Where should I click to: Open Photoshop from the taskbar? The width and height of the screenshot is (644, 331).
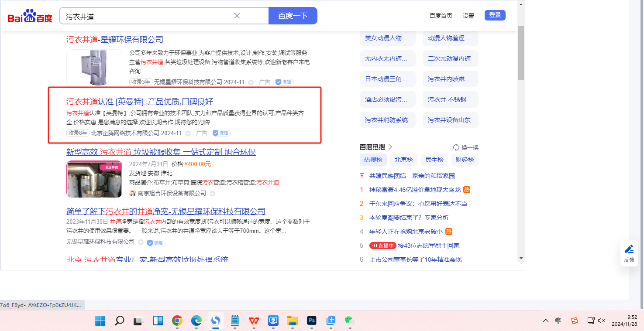(312, 321)
